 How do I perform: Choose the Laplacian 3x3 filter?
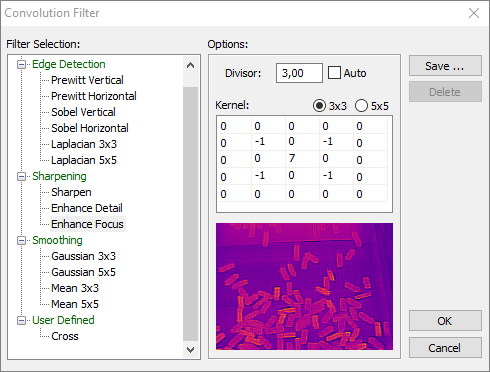click(84, 144)
